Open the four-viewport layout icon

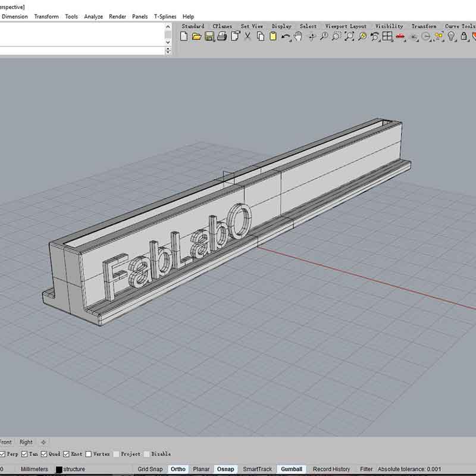(x=387, y=36)
